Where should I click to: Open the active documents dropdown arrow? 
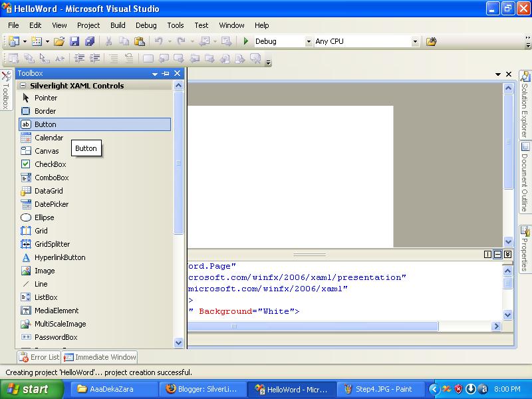pos(497,74)
